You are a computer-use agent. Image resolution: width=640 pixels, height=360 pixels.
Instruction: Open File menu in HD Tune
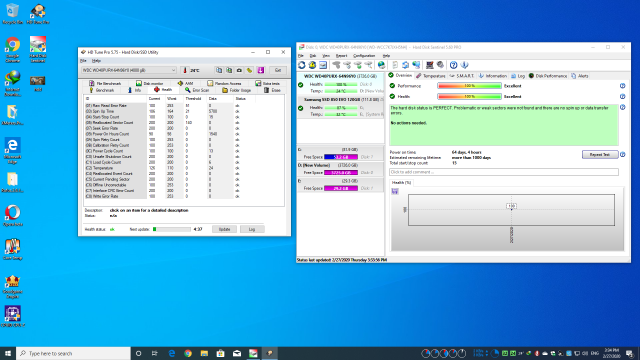pyautogui.click(x=83, y=61)
